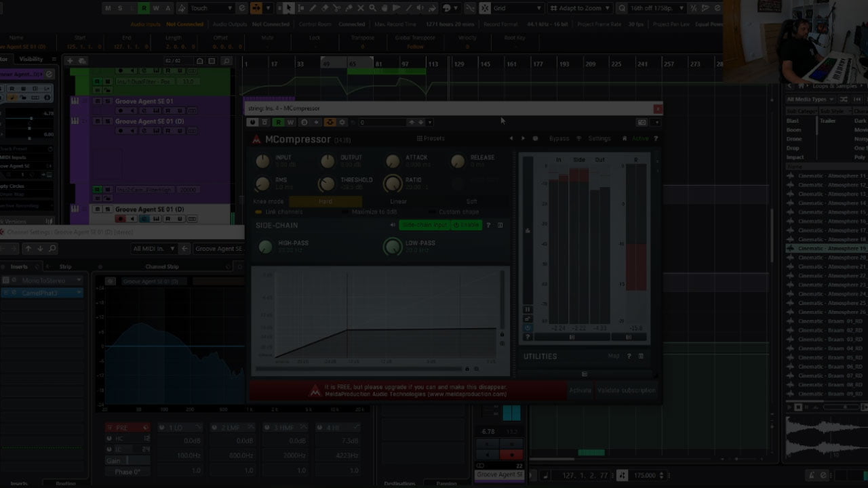
Task: Select Hard knee mode
Action: point(325,201)
